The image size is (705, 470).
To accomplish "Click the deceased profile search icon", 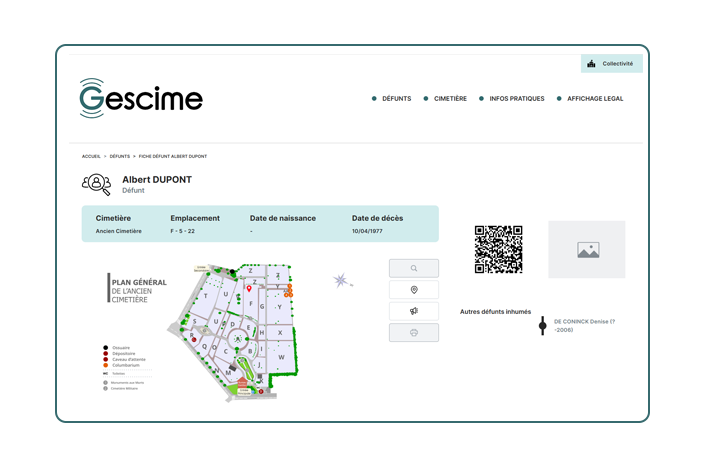I will click(x=96, y=184).
